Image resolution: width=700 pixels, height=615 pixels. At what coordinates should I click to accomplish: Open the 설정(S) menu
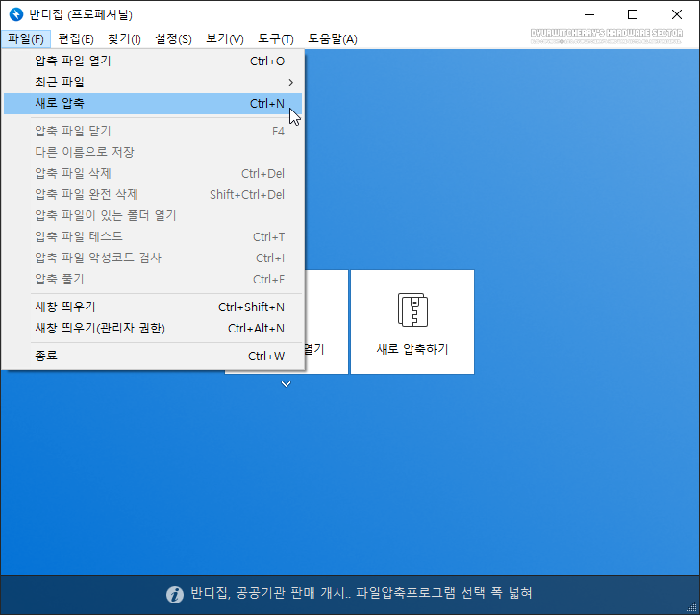point(173,38)
